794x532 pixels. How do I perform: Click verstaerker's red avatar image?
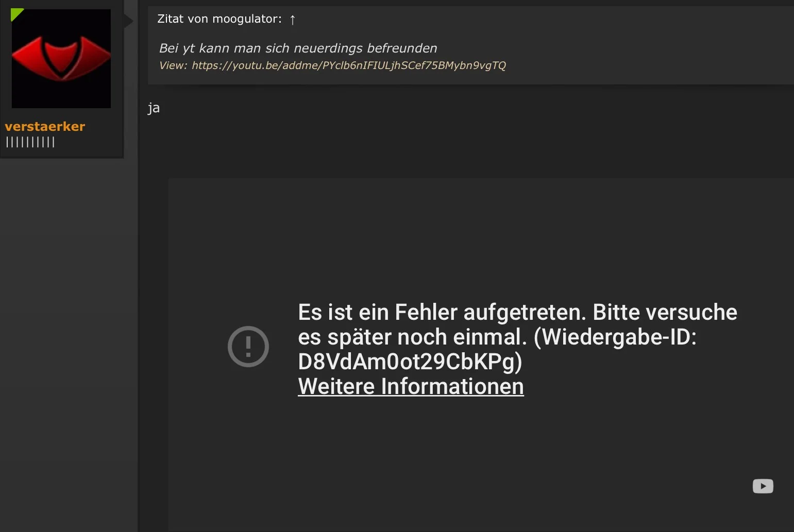point(61,58)
